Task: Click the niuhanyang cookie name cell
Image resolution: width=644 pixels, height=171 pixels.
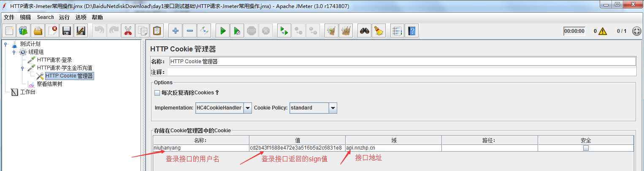Action: (x=201, y=148)
